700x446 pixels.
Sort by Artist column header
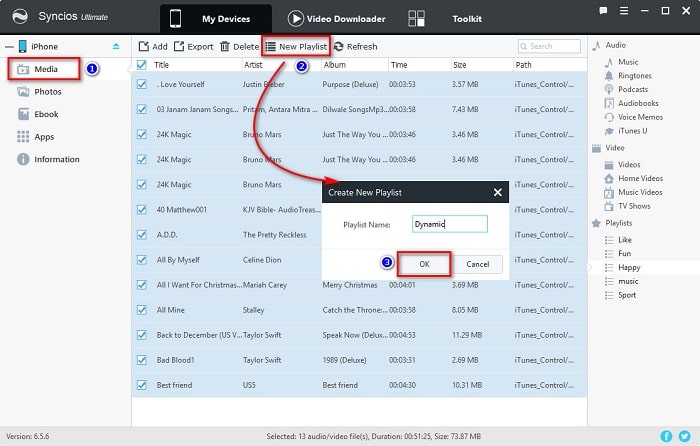[x=253, y=65]
